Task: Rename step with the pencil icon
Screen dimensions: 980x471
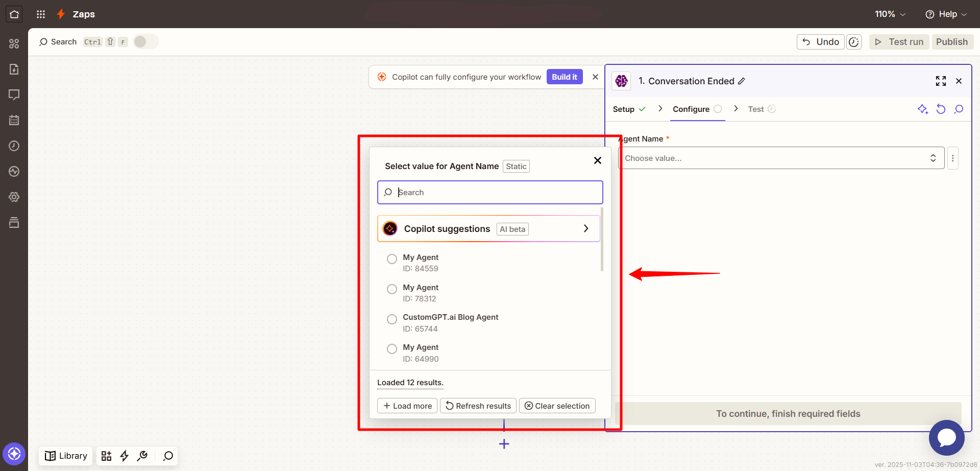Action: click(742, 81)
